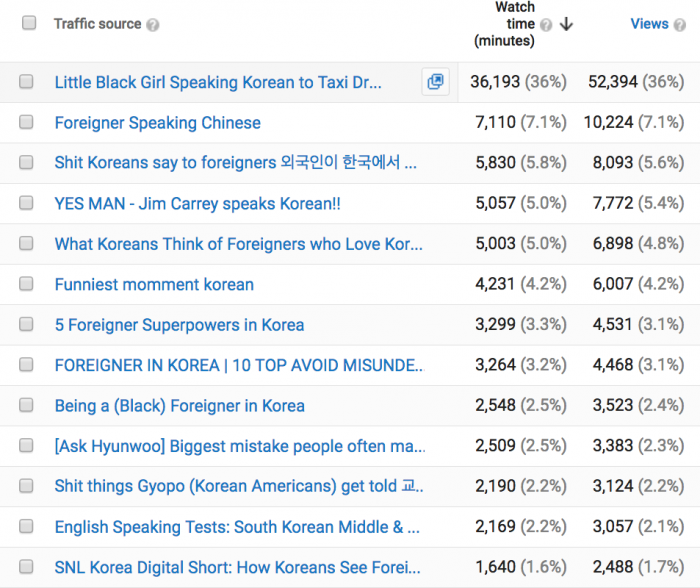Image resolution: width=700 pixels, height=588 pixels.
Task: Open Little Black Girl Speaking Korean to Taxi link
Action: point(218,83)
